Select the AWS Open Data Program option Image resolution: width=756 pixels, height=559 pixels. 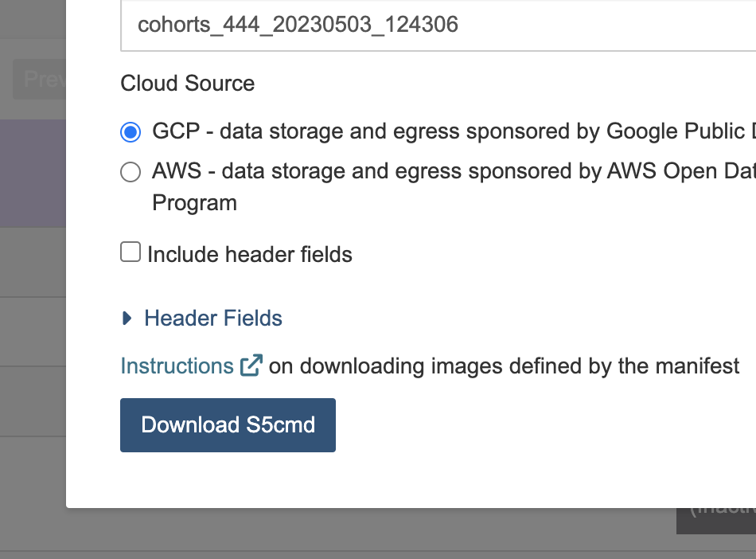click(x=130, y=171)
